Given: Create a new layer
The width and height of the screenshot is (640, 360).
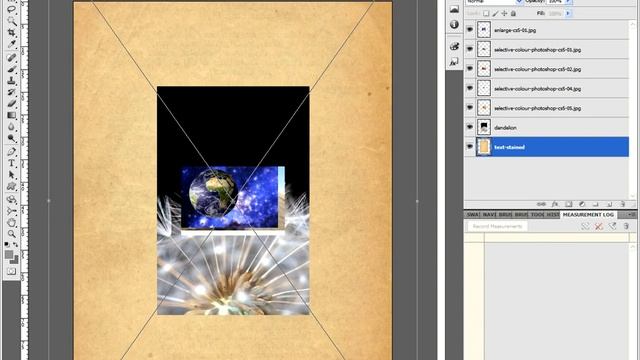Looking at the screenshot, I should (609, 204).
